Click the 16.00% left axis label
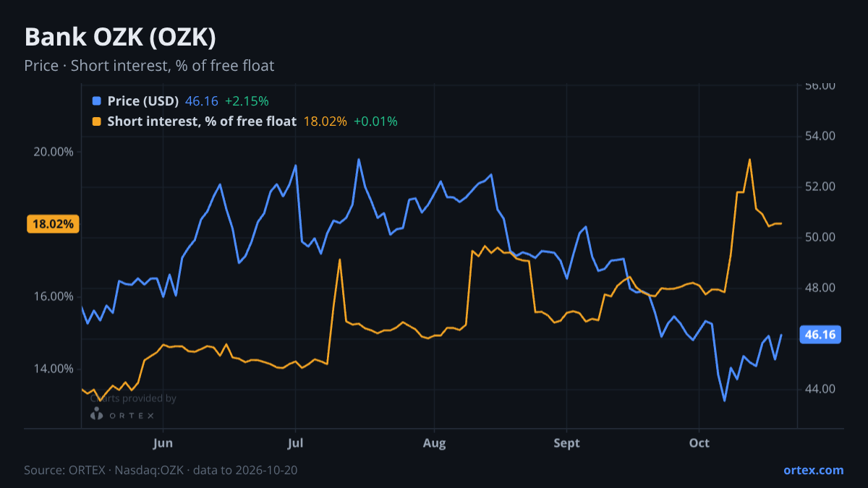The width and height of the screenshot is (868, 488). click(53, 296)
